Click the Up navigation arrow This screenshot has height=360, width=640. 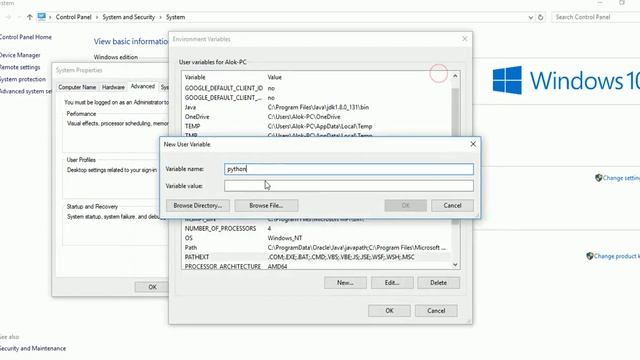[x=29, y=17]
